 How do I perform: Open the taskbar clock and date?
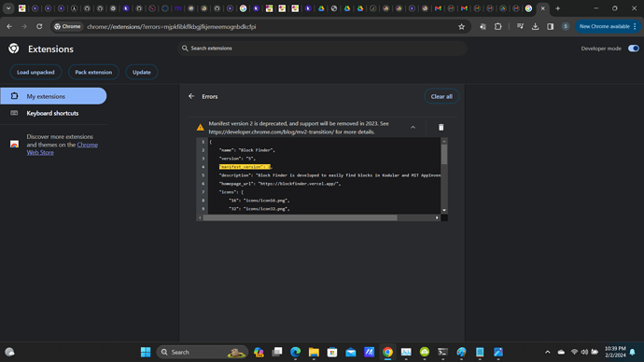[615, 352]
